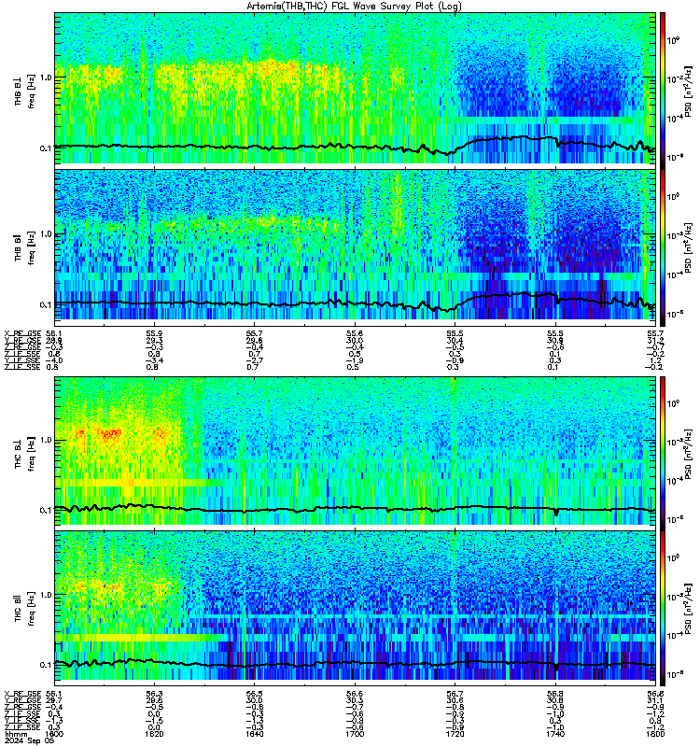This screenshot has width=700, height=747.
Task: Click the 'X_RE_GSE' label below the THB panels
Action: pyautogui.click(x=22, y=333)
